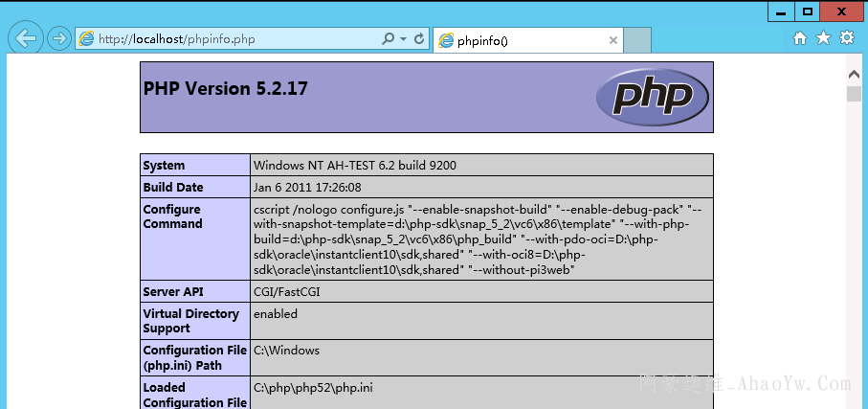Expand the address bar autocomplete dropdown arrow
Screen dimensions: 868x409
(x=402, y=39)
